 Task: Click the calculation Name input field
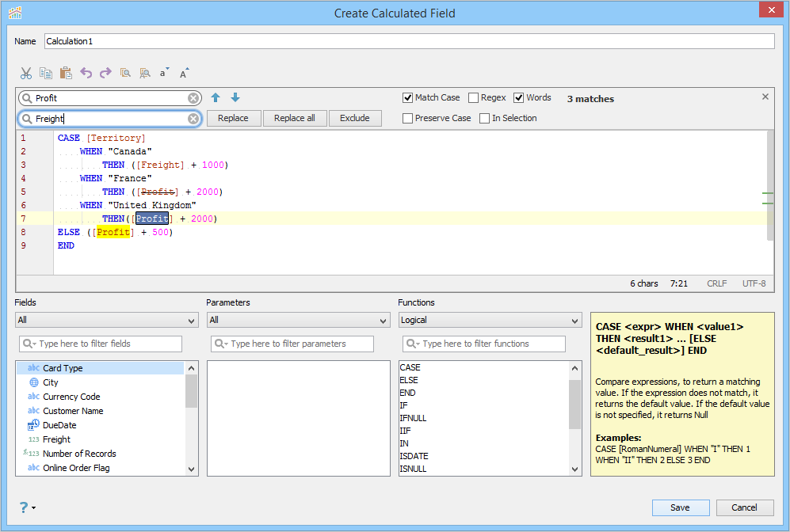point(409,41)
